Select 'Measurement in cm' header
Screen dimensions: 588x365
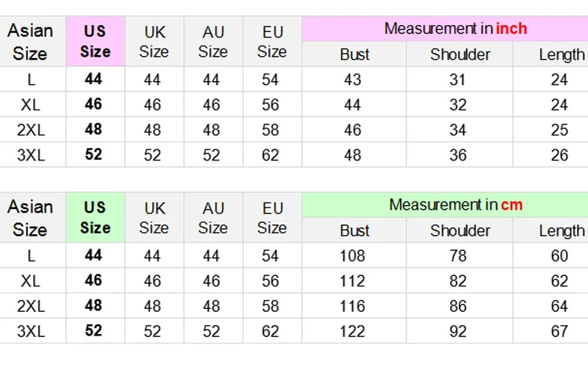pos(455,205)
